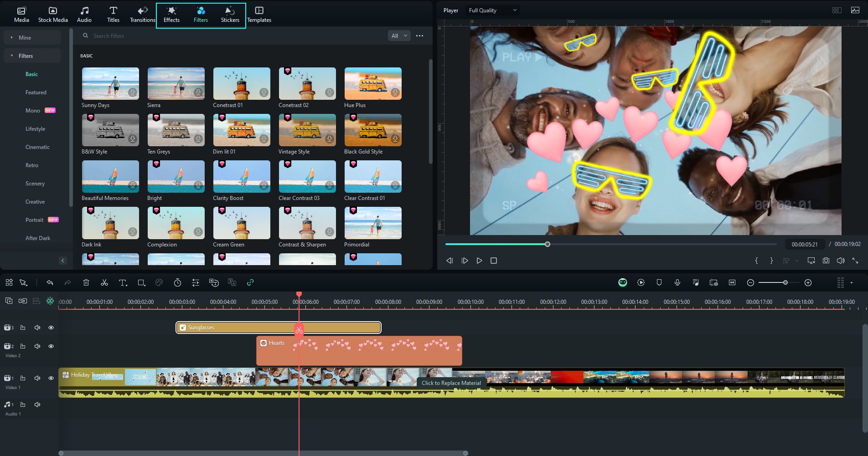Mute the Video 1 track

37,378
